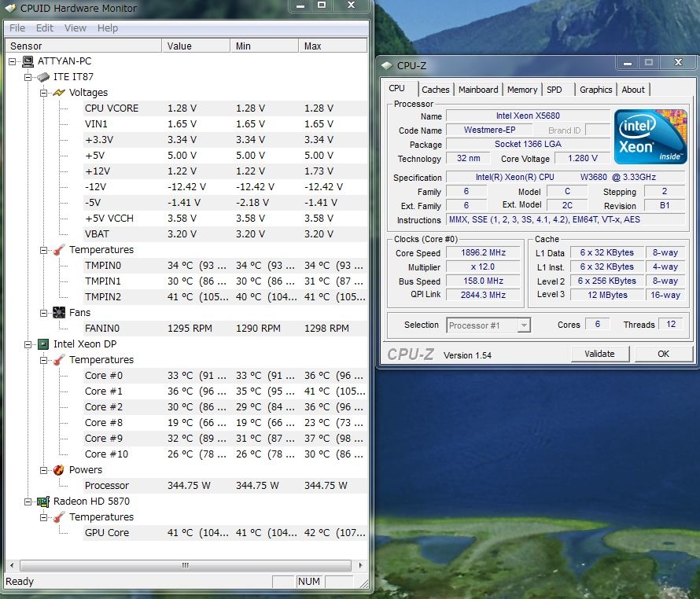
Task: Select the VBAT voltage row
Action: [x=225, y=234]
